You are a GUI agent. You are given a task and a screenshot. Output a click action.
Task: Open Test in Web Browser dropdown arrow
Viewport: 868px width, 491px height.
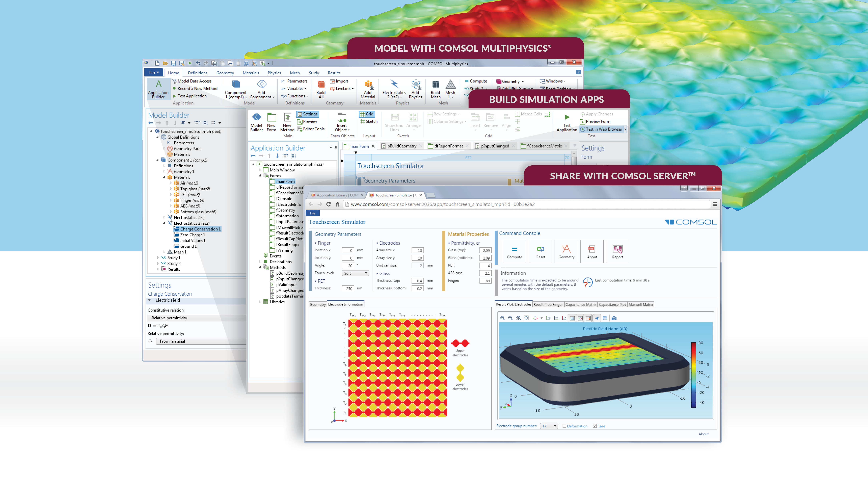point(625,129)
